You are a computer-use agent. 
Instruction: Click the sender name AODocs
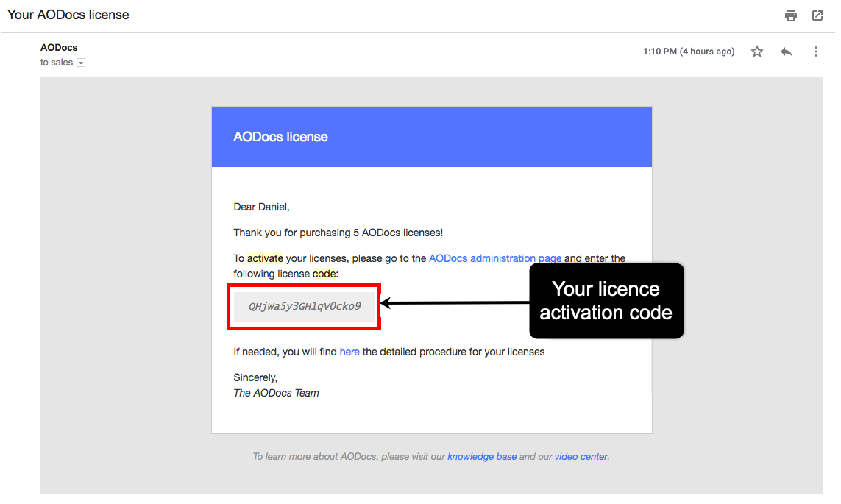coord(59,48)
